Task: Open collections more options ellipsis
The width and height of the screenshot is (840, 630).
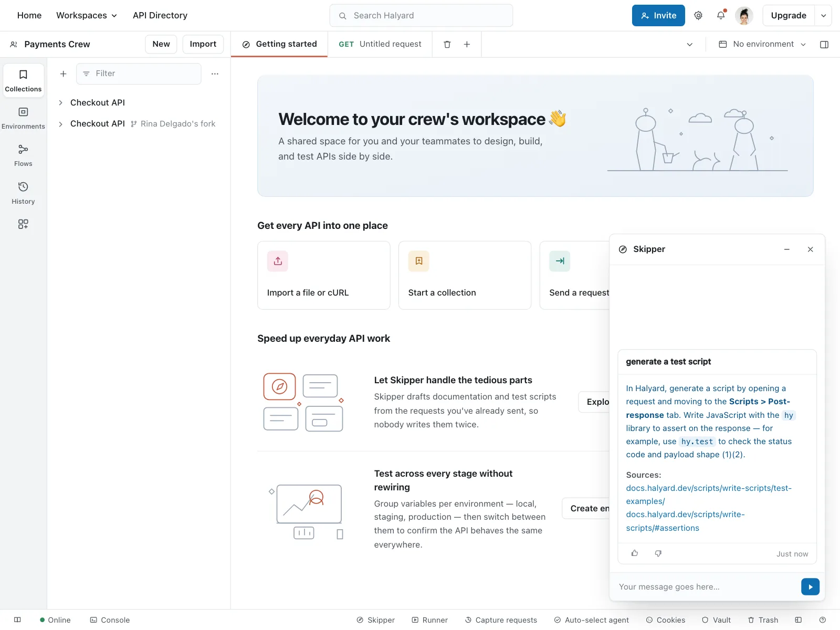Action: click(x=215, y=74)
